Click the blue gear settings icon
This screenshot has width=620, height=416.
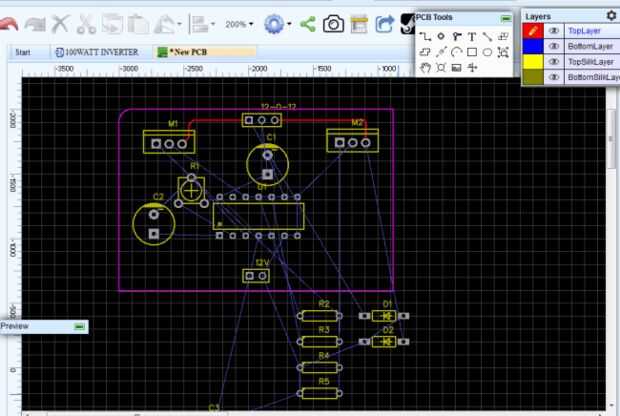point(274,24)
